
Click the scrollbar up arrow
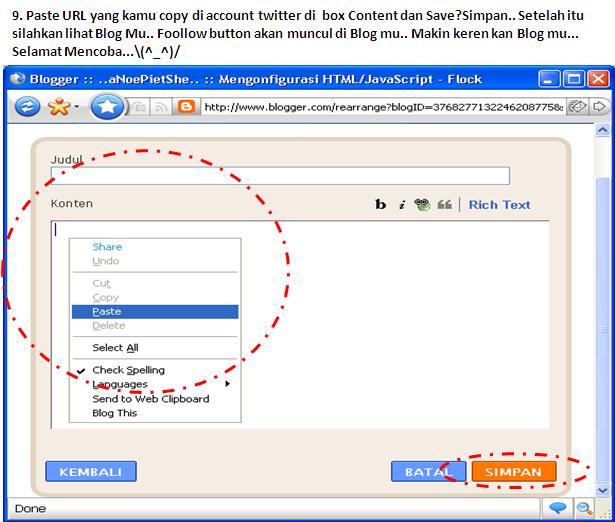[603, 130]
